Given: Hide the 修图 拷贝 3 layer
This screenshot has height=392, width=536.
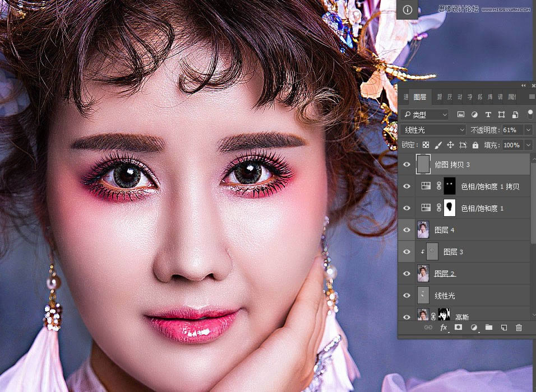Looking at the screenshot, I should pos(407,164).
